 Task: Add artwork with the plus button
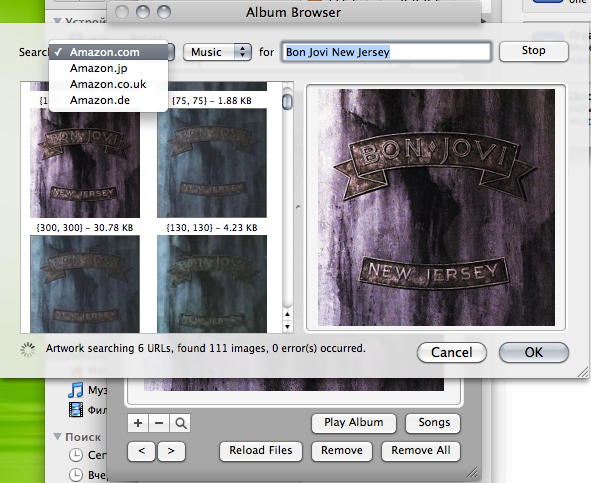pyautogui.click(x=138, y=423)
